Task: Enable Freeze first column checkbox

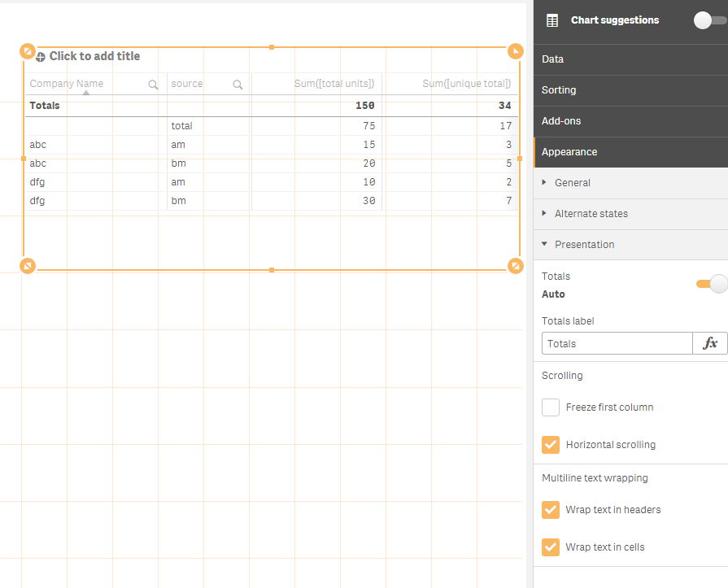Action: click(x=551, y=407)
